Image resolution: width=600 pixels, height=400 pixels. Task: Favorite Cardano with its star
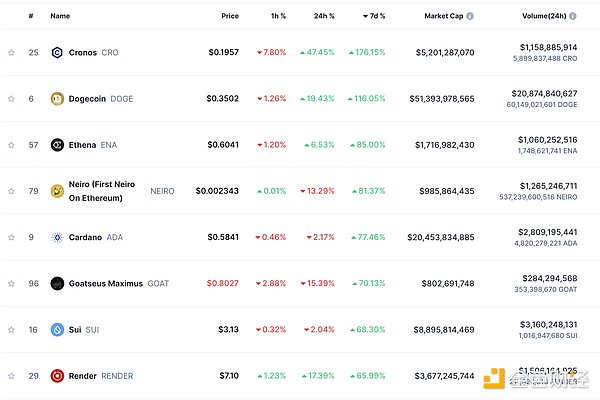point(11,237)
